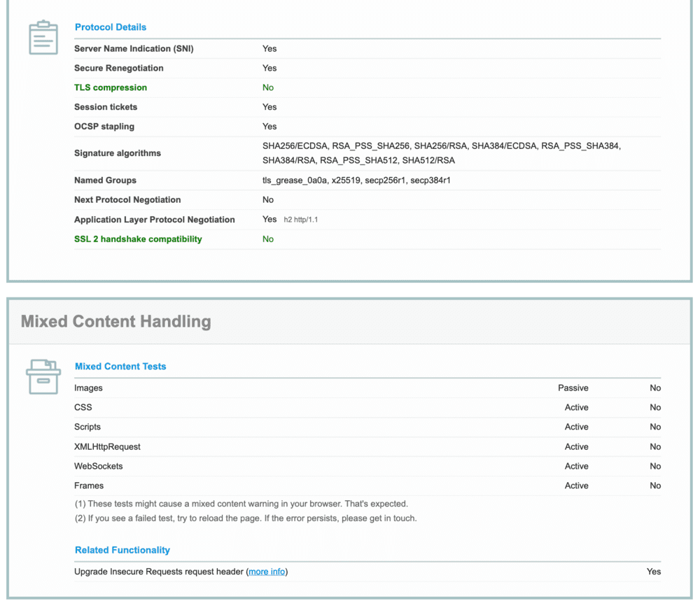Click the SHA256/ECDSA signature algorithms list
This screenshot has width=700, height=608.
pyautogui.click(x=442, y=153)
